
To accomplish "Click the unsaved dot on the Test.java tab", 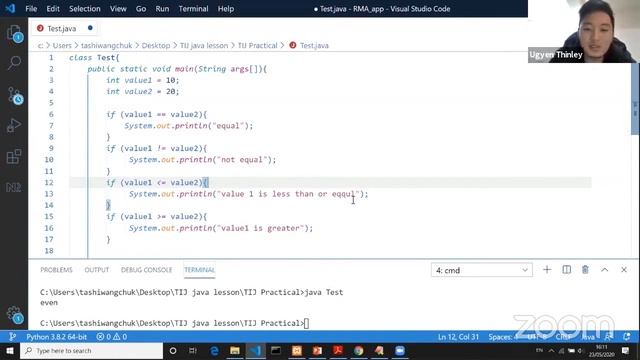I will coord(90,28).
